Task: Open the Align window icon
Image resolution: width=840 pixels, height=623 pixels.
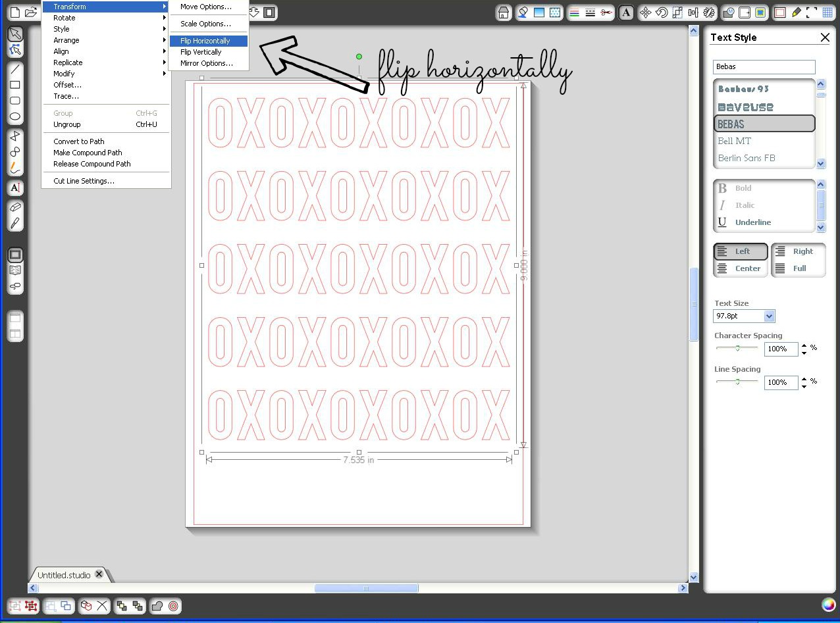Action: coord(693,12)
